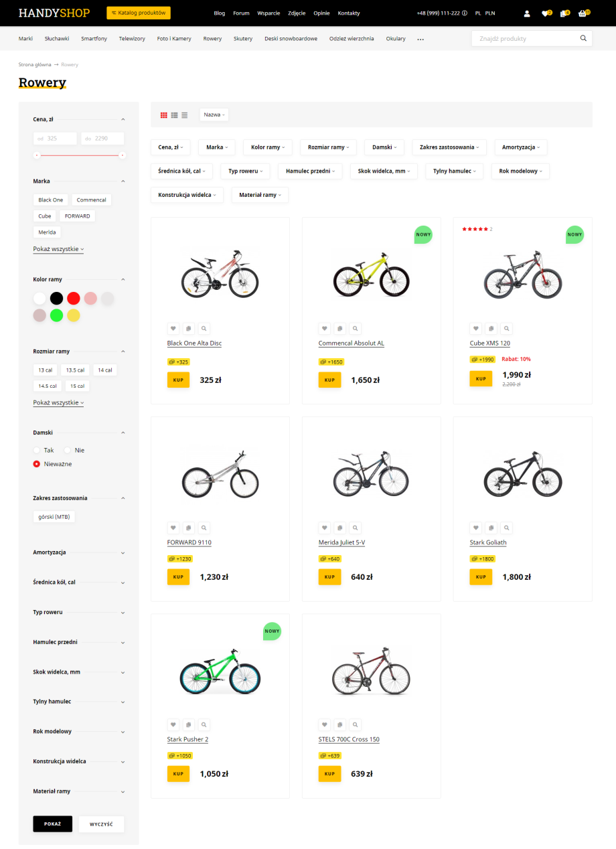616x849 pixels.
Task: Switch to grid tile view icon
Action: pyautogui.click(x=164, y=115)
